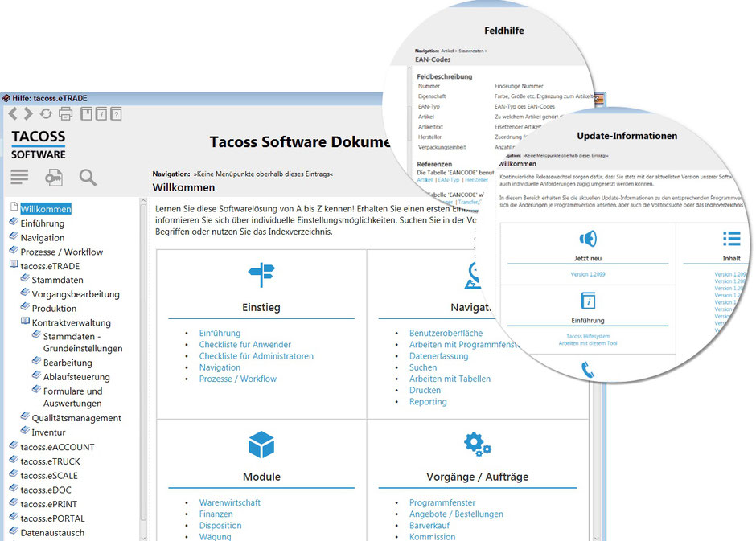Click the Einstieg signpost icon
The width and height of the screenshot is (756, 541).
tap(261, 275)
